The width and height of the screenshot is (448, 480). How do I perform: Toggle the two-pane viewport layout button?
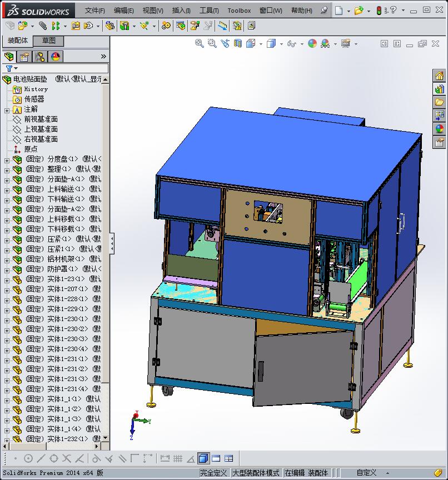[x=216, y=458]
